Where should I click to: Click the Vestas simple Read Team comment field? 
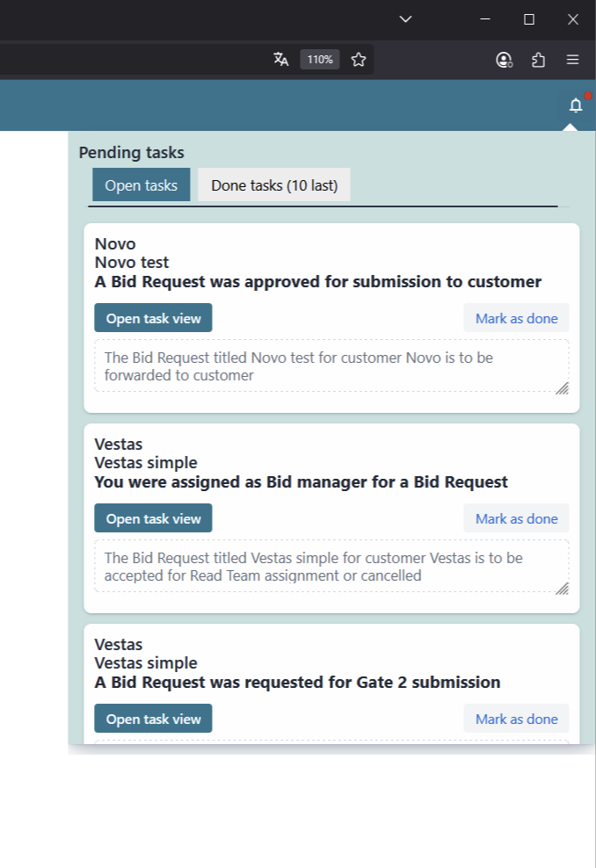pos(325,567)
